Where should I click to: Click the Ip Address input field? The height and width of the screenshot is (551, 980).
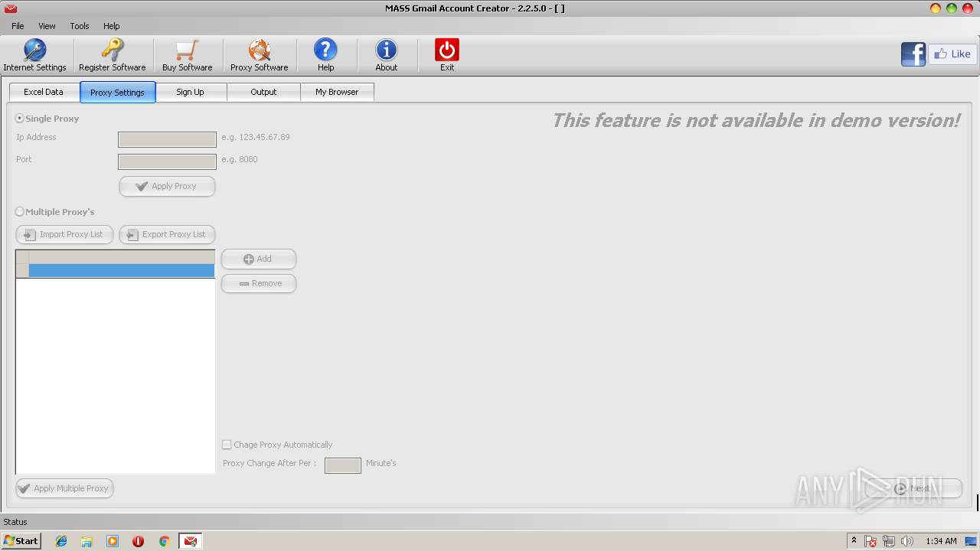click(x=167, y=139)
